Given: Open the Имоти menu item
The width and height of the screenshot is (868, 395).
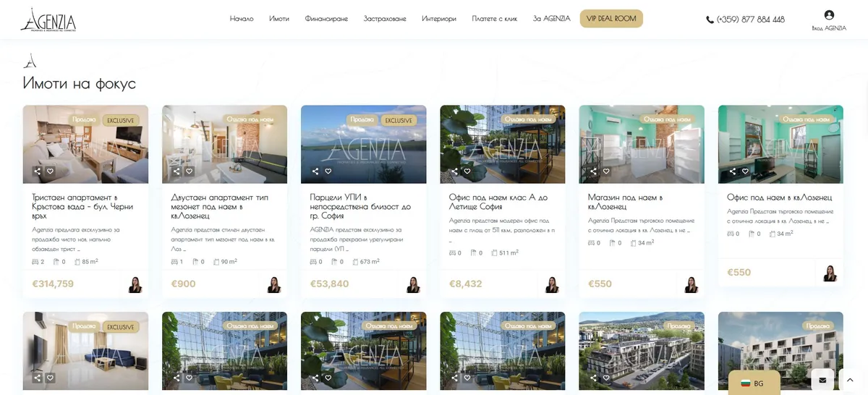Looking at the screenshot, I should click(x=279, y=19).
